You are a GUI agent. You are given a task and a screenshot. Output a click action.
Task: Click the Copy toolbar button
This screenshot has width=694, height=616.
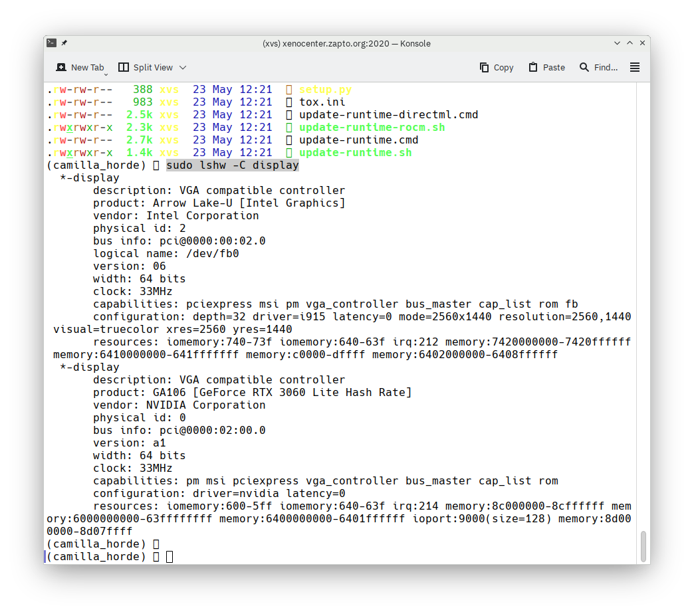point(497,67)
